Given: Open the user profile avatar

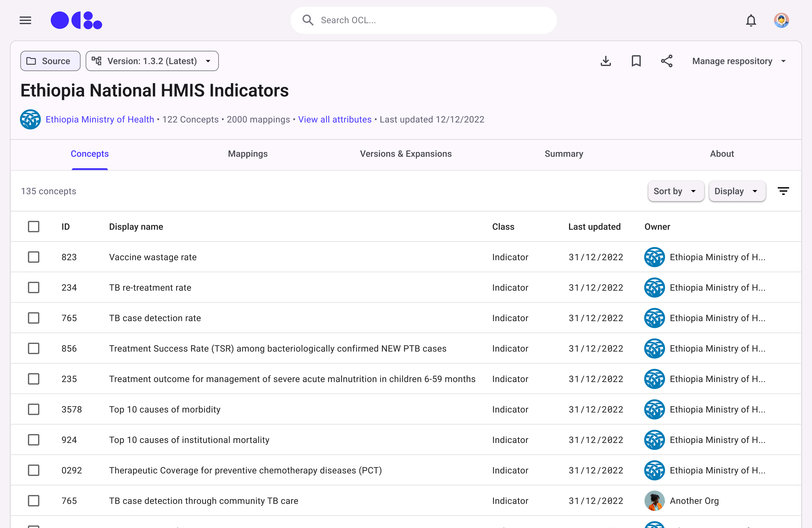Looking at the screenshot, I should [x=781, y=21].
